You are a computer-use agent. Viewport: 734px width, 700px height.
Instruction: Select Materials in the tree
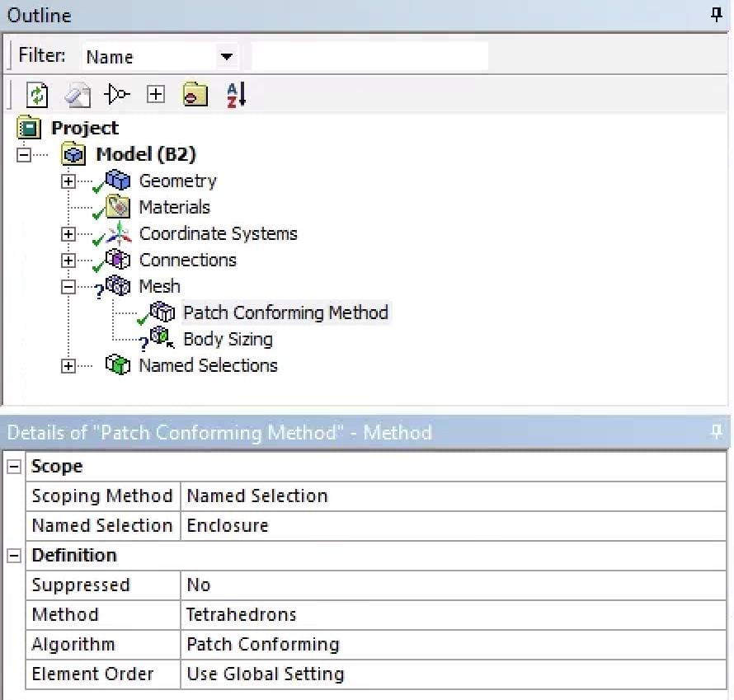174,207
